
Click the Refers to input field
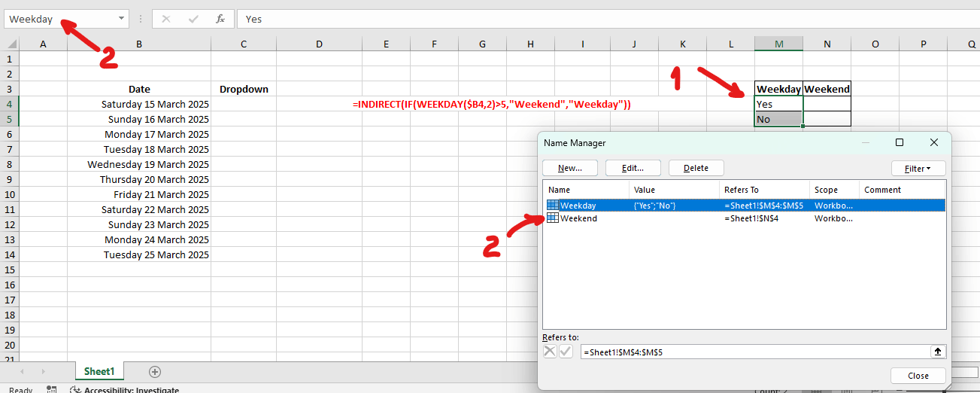point(755,352)
